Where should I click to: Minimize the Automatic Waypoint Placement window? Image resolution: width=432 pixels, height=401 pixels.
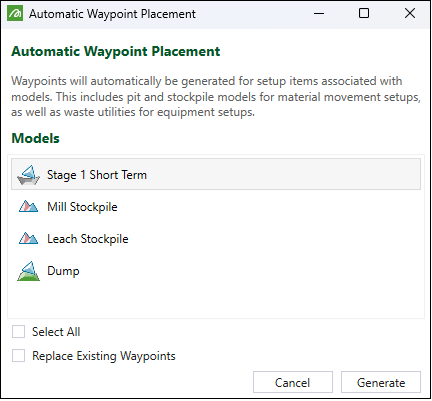pos(319,14)
